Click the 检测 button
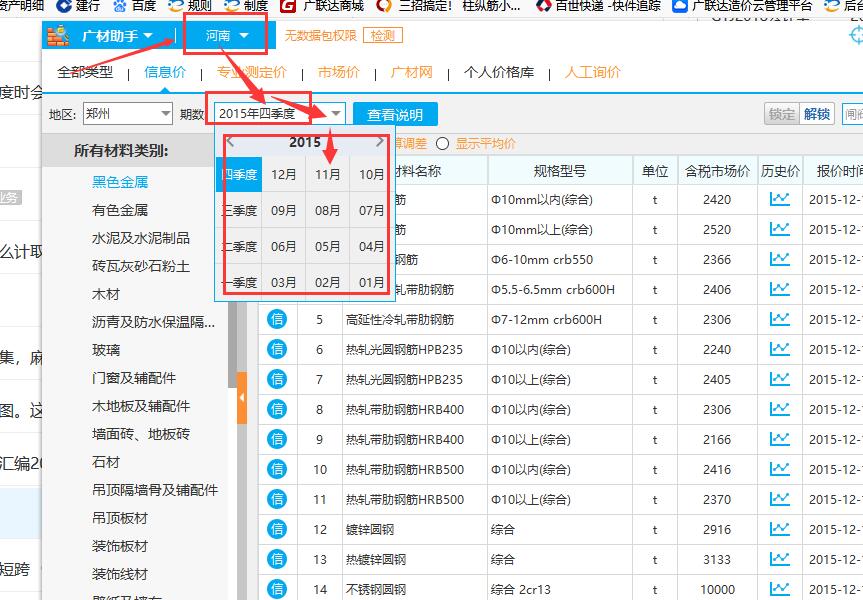Image resolution: width=863 pixels, height=600 pixels. click(x=383, y=36)
